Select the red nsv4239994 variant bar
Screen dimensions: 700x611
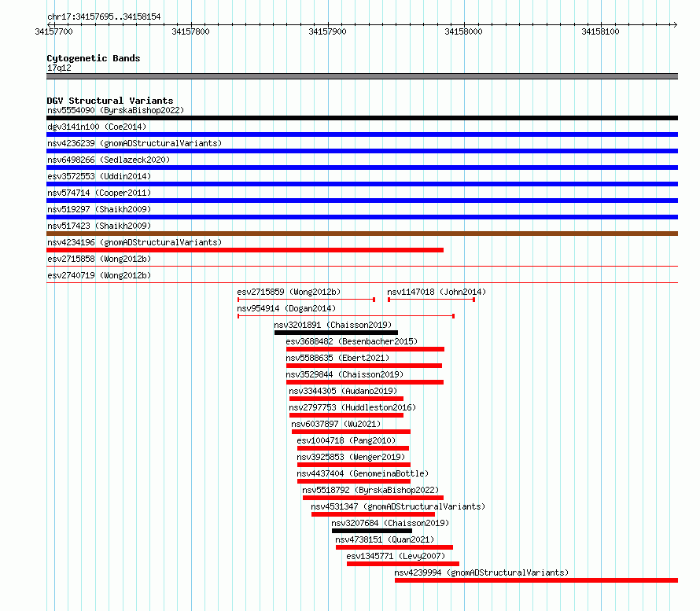pyautogui.click(x=536, y=580)
